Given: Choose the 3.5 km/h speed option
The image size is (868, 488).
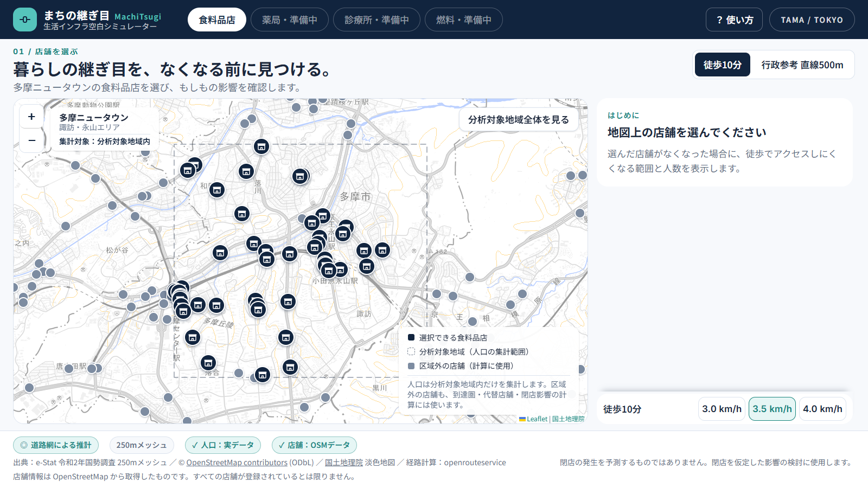Looking at the screenshot, I should [x=772, y=409].
